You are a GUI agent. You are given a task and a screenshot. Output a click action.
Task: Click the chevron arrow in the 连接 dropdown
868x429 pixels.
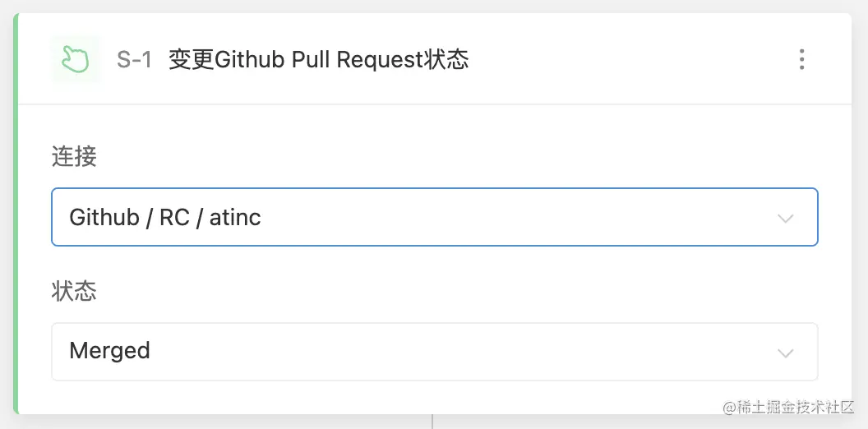[x=786, y=218]
